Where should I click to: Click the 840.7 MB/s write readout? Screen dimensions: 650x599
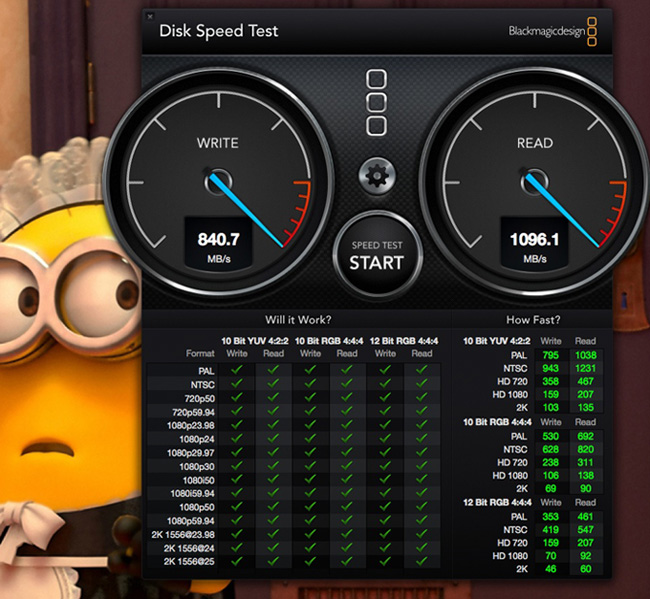[x=218, y=247]
